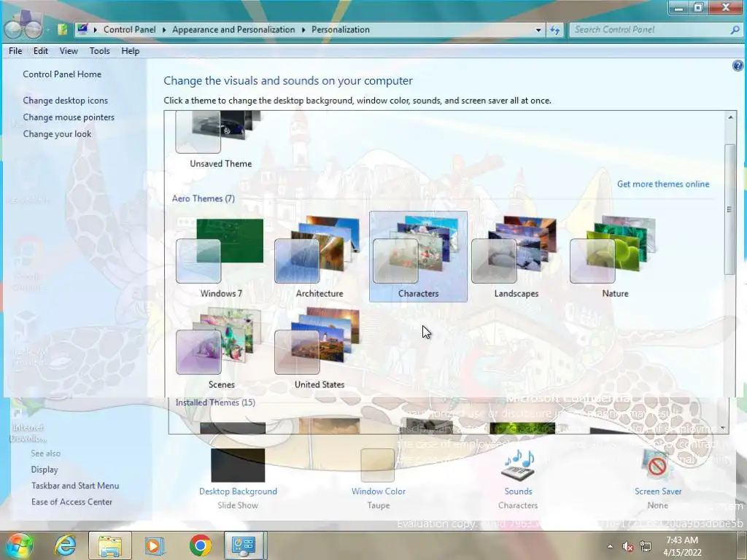
Task: Launch Google Chrome from the taskbar
Action: coord(200,545)
